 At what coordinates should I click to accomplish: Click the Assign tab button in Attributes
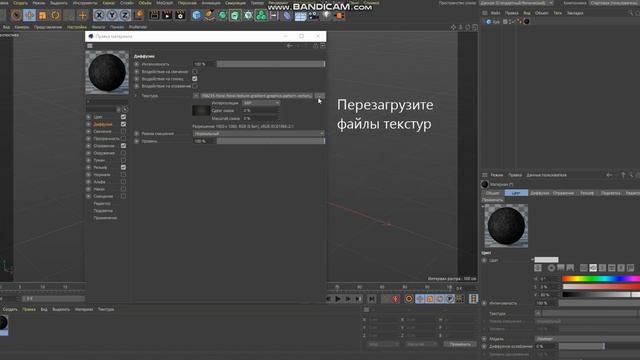(x=493, y=200)
